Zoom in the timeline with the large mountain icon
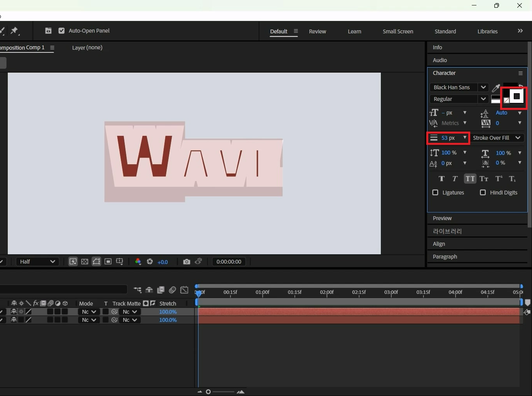This screenshot has height=396, width=532. point(241,392)
